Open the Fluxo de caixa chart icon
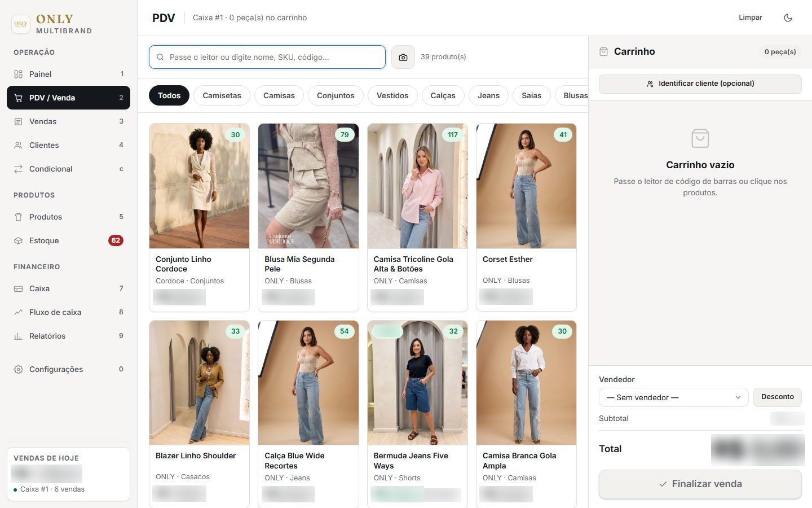 pyautogui.click(x=18, y=312)
